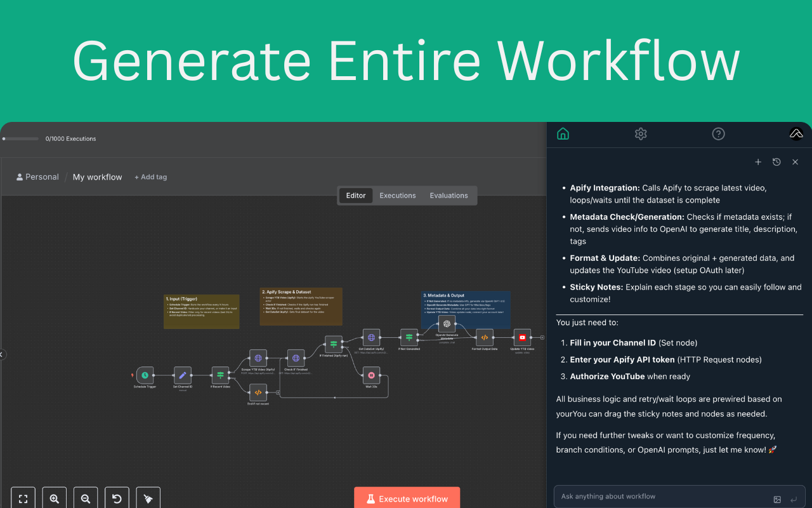Click the Add tag link
The width and height of the screenshot is (812, 508).
(150, 177)
